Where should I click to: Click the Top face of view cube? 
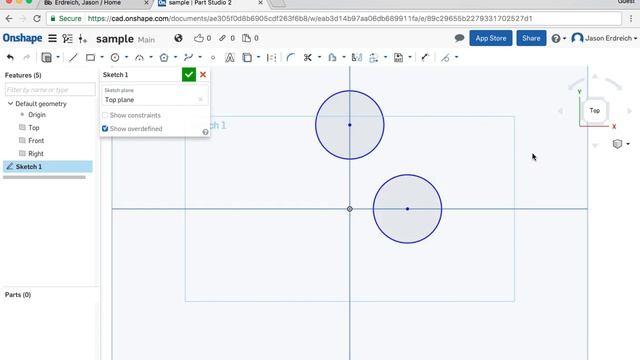(x=595, y=110)
